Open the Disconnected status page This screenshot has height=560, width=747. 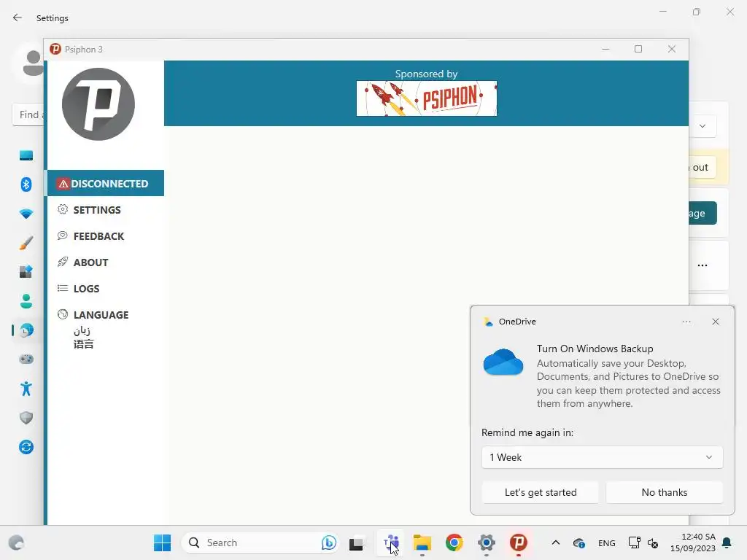click(x=106, y=183)
